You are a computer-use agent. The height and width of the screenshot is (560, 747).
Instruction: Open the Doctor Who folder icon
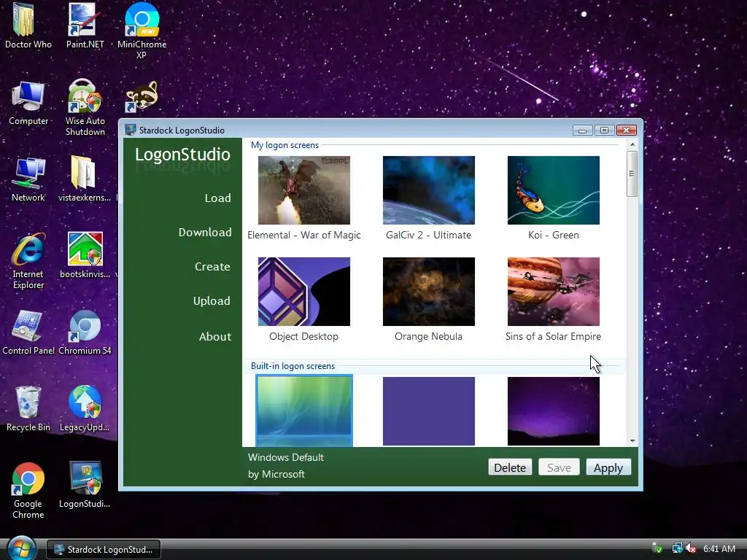point(28,26)
